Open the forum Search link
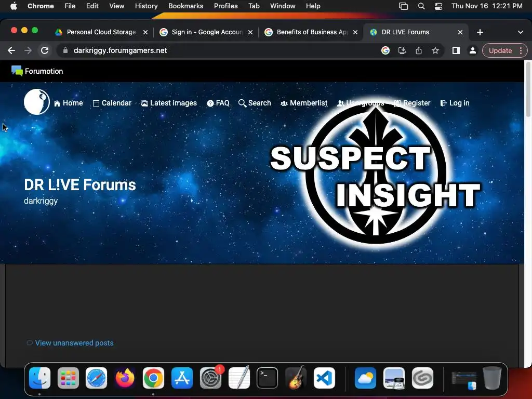This screenshot has height=399, width=532. tap(255, 103)
